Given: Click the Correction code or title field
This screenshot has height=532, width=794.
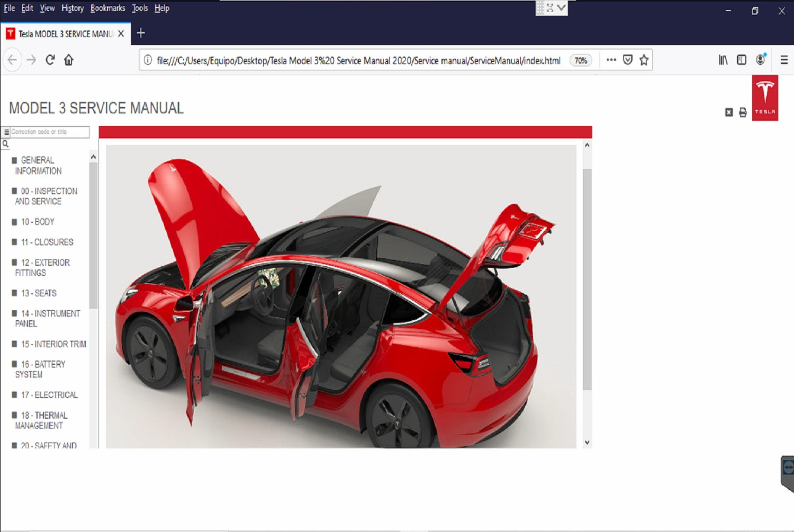Looking at the screenshot, I should [x=49, y=132].
